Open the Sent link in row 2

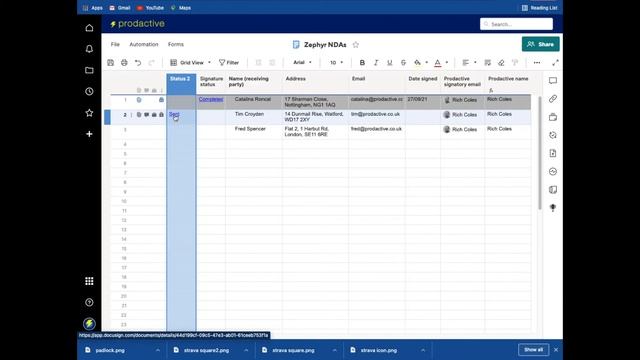174,114
